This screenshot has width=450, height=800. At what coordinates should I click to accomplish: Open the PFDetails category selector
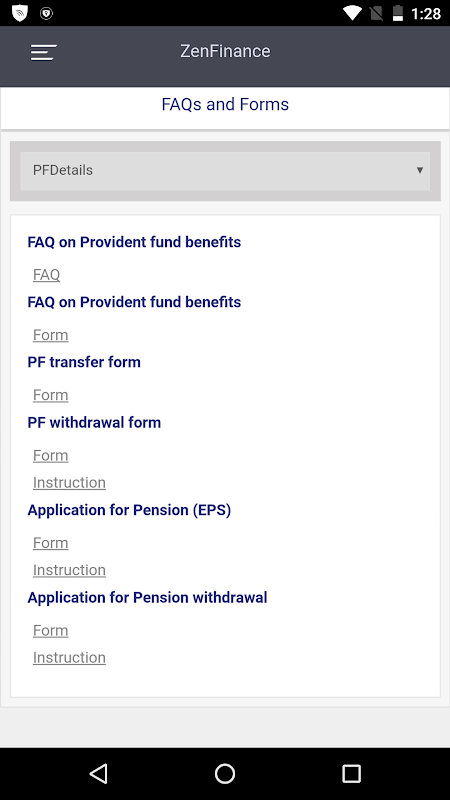[x=225, y=171]
